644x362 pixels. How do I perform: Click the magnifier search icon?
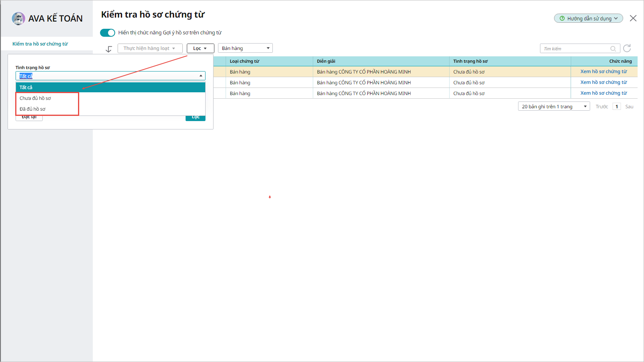click(x=613, y=49)
